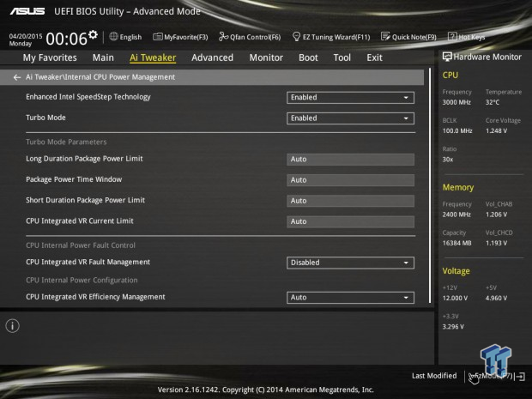This screenshot has height=399, width=532.
Task: Click the globe language icon
Action: click(x=113, y=37)
